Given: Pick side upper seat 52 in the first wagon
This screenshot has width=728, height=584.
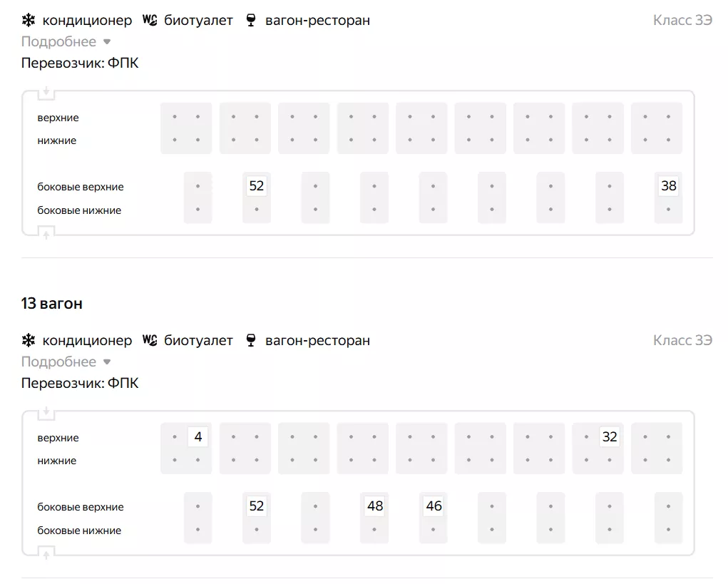Looking at the screenshot, I should 257,186.
